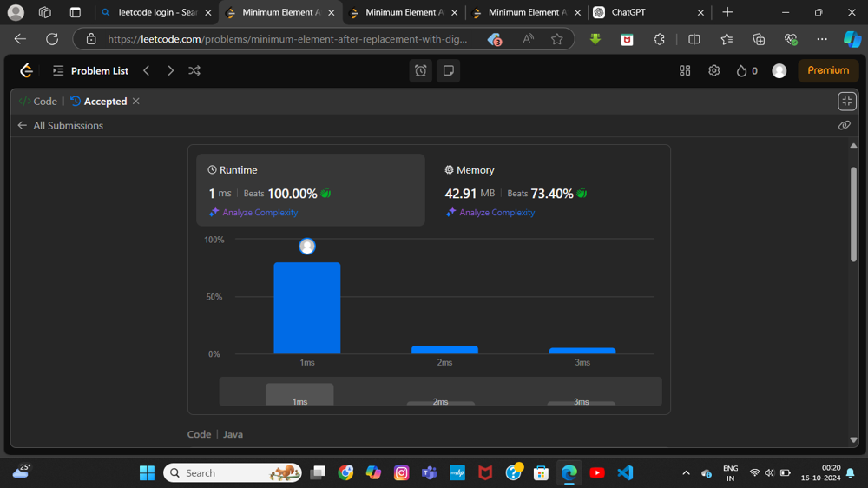Select the Accepted tab
Viewport: 868px width, 488px height.
point(99,102)
